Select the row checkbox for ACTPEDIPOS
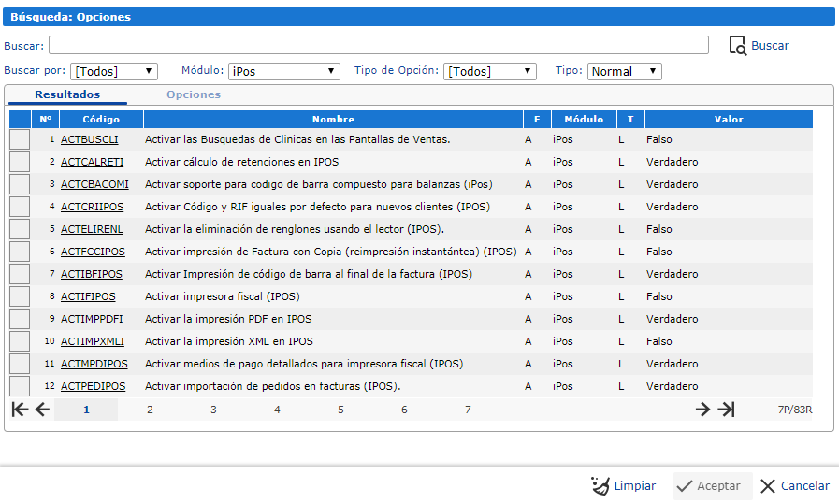This screenshot has width=839, height=504. (20, 386)
